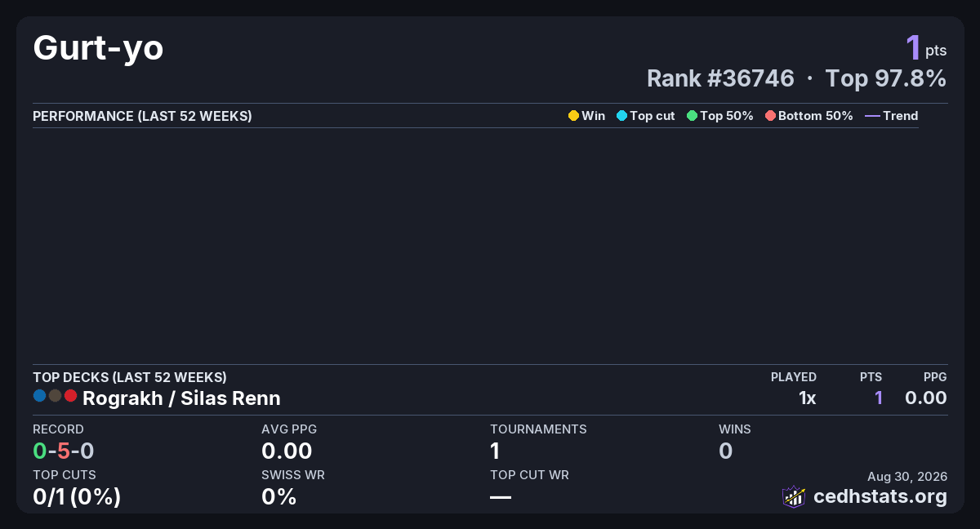Click the green Top 50% legend dot

pos(693,116)
